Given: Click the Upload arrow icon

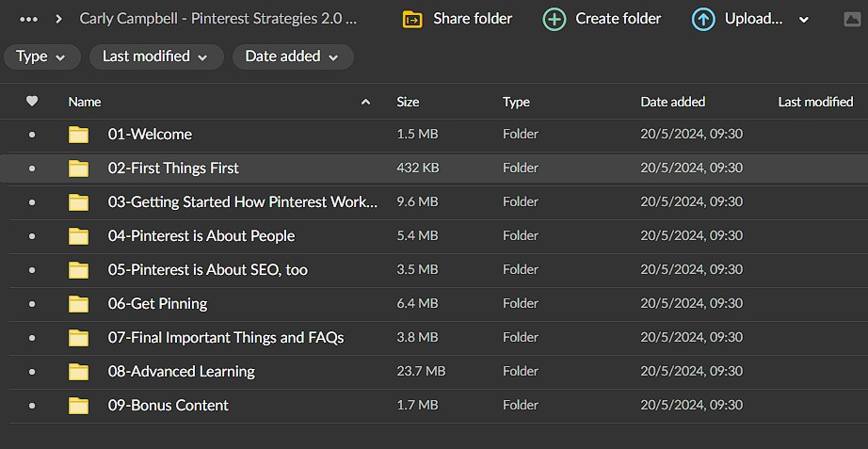Looking at the screenshot, I should (x=703, y=20).
